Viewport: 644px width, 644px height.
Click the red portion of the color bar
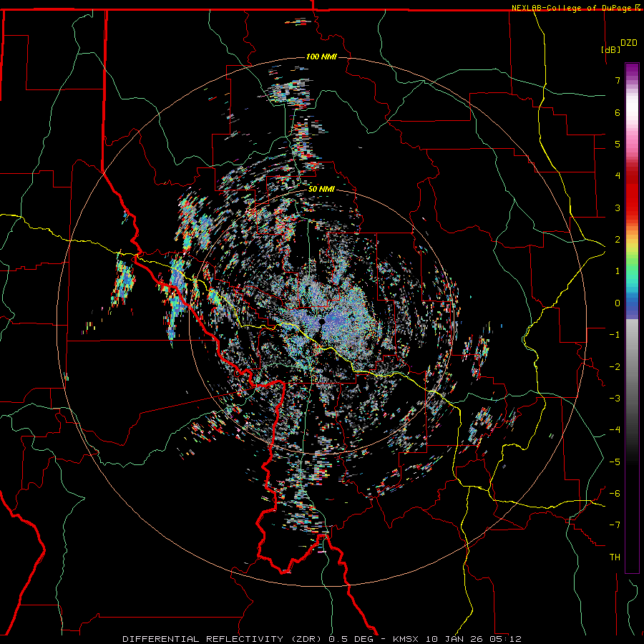click(x=632, y=193)
